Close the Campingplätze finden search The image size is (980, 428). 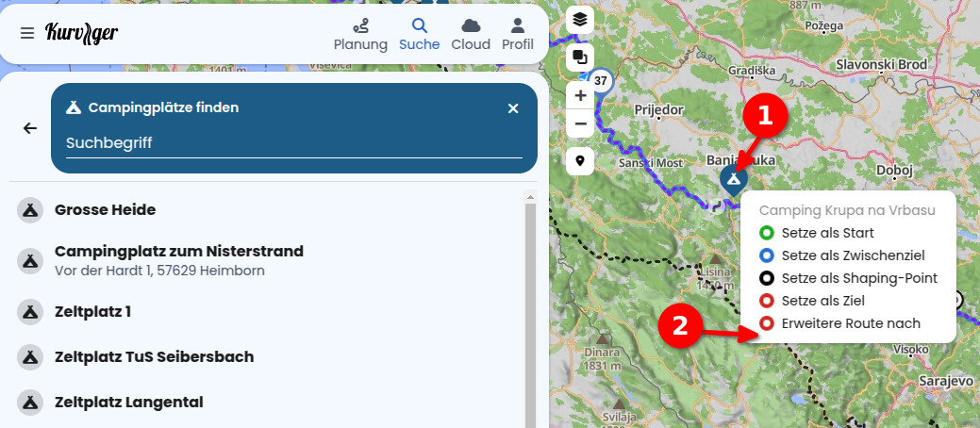[x=513, y=108]
